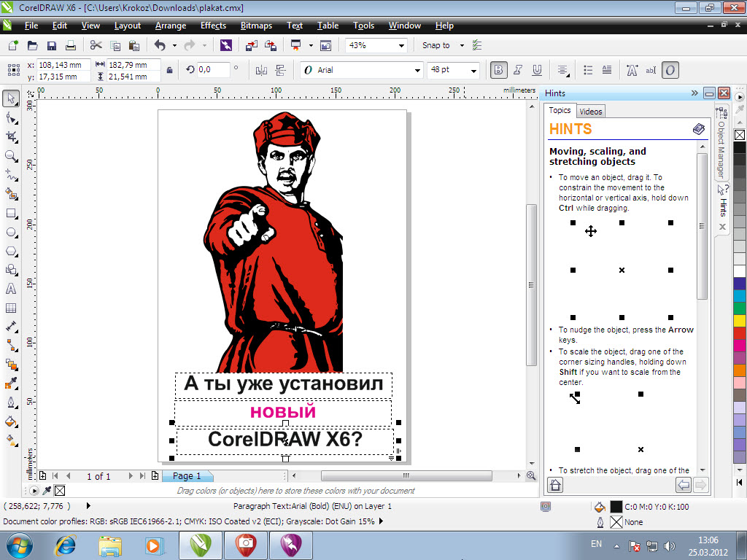The width and height of the screenshot is (747, 560).
Task: Select the Table tool
Action: (x=11, y=308)
